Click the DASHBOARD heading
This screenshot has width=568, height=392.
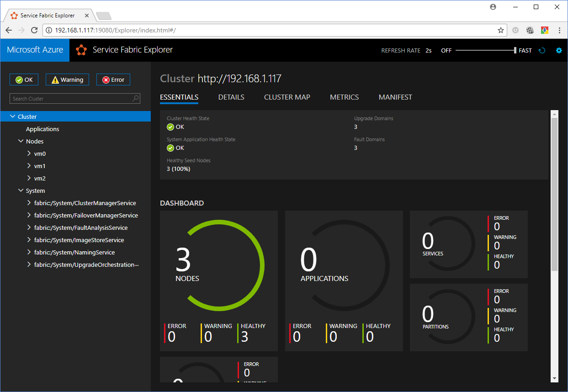point(182,203)
